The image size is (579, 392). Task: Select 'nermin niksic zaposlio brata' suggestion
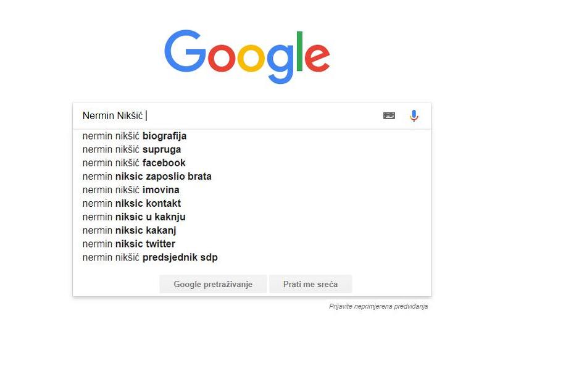pos(147,177)
